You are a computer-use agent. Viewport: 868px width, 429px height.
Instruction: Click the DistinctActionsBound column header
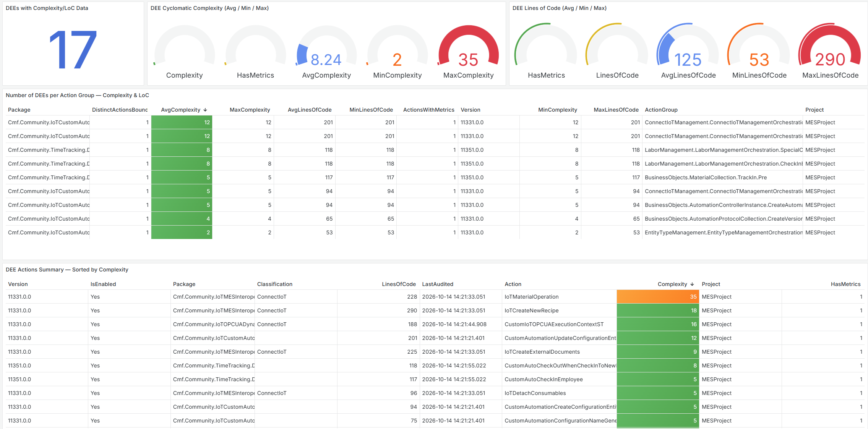(120, 110)
